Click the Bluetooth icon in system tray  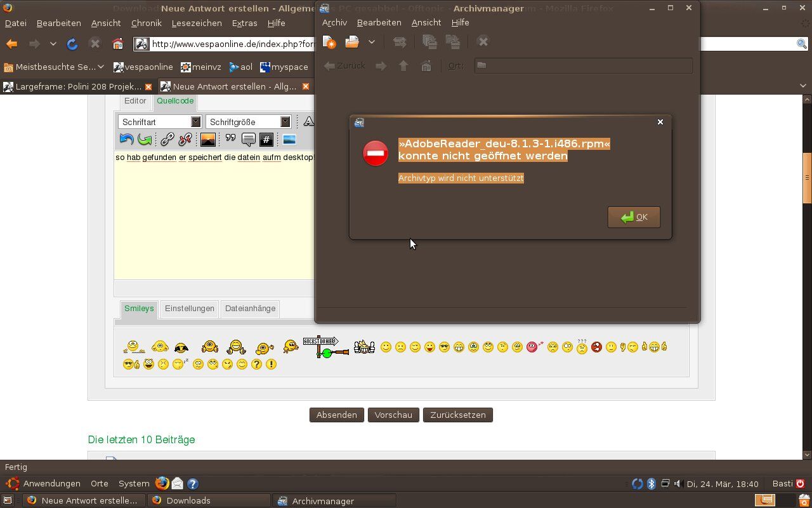pos(651,484)
